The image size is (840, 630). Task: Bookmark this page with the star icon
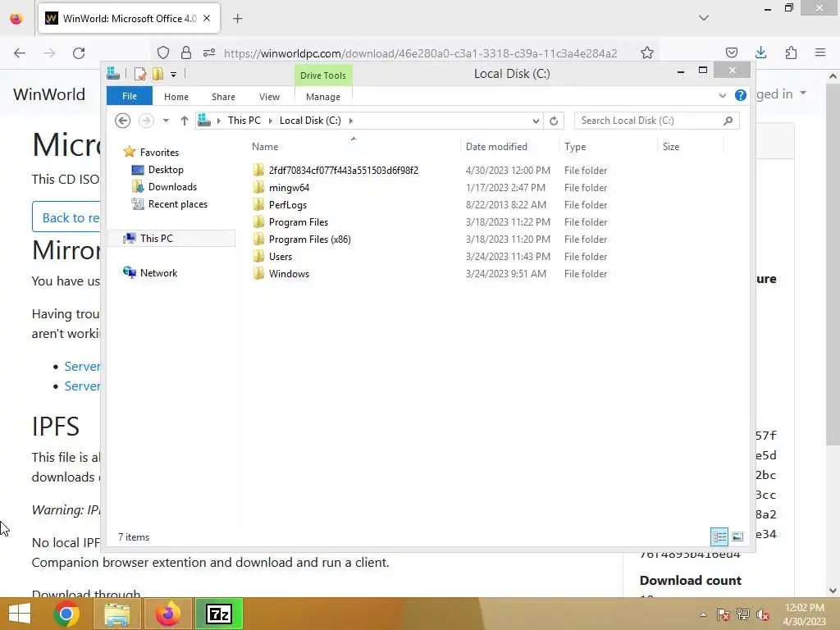647,52
